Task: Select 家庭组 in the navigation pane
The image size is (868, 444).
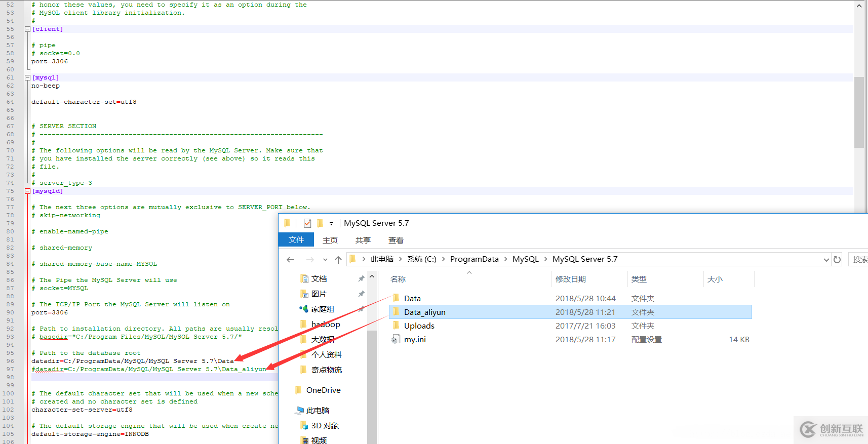Action: click(x=323, y=309)
